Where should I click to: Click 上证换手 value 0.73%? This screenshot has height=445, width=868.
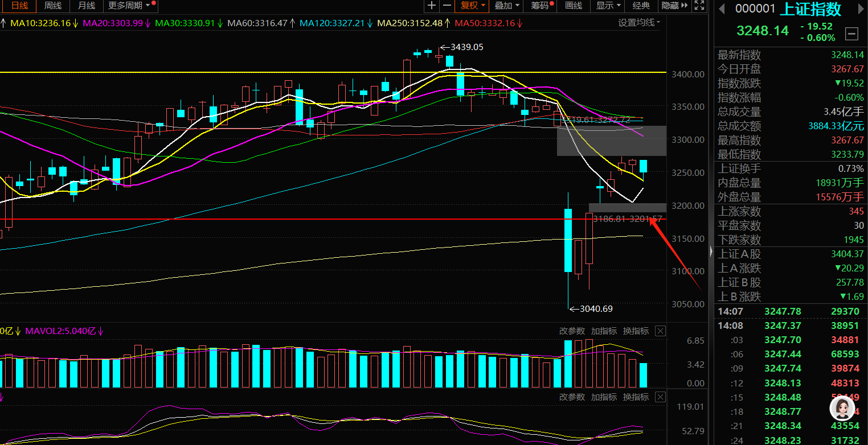click(851, 169)
